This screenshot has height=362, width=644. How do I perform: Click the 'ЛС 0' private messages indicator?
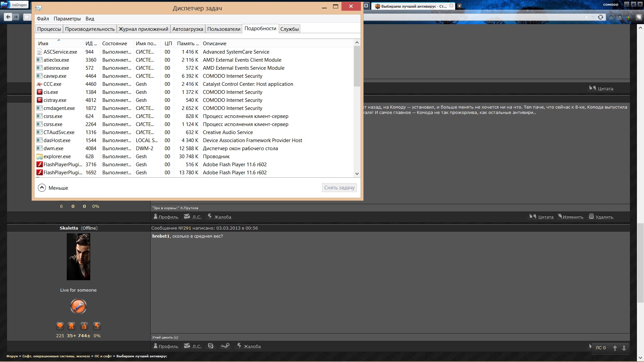[x=600, y=348]
